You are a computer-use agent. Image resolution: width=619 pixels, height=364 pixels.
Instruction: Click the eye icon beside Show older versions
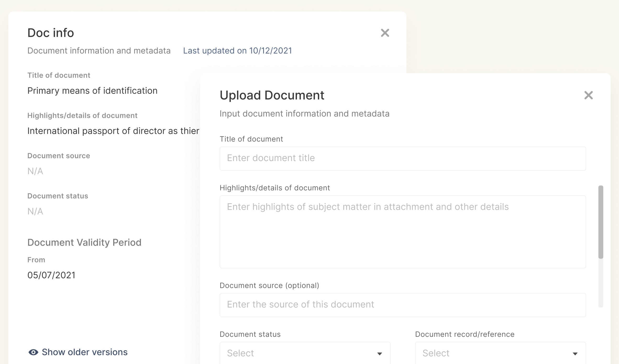pos(33,352)
